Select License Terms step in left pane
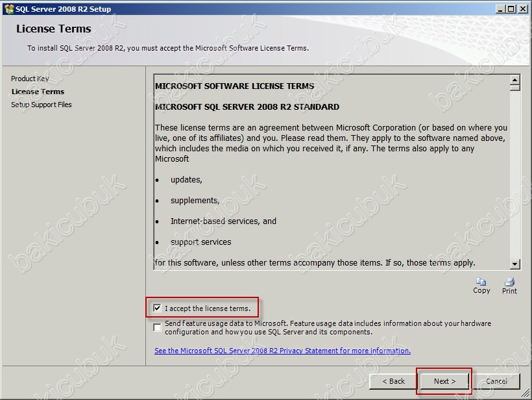The image size is (532, 400). [x=38, y=92]
